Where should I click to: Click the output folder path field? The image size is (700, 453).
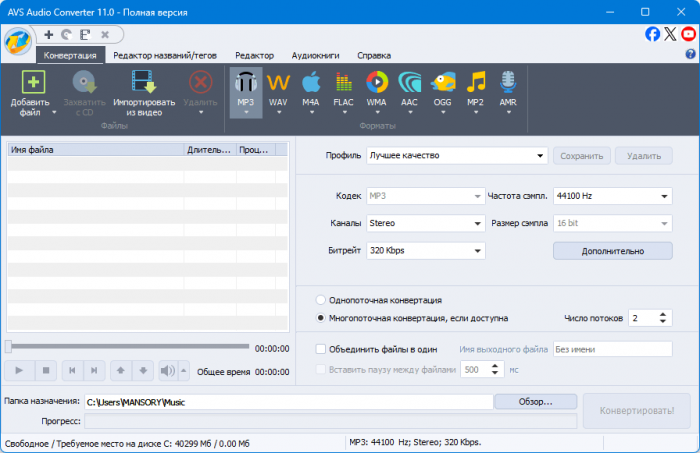[288, 402]
